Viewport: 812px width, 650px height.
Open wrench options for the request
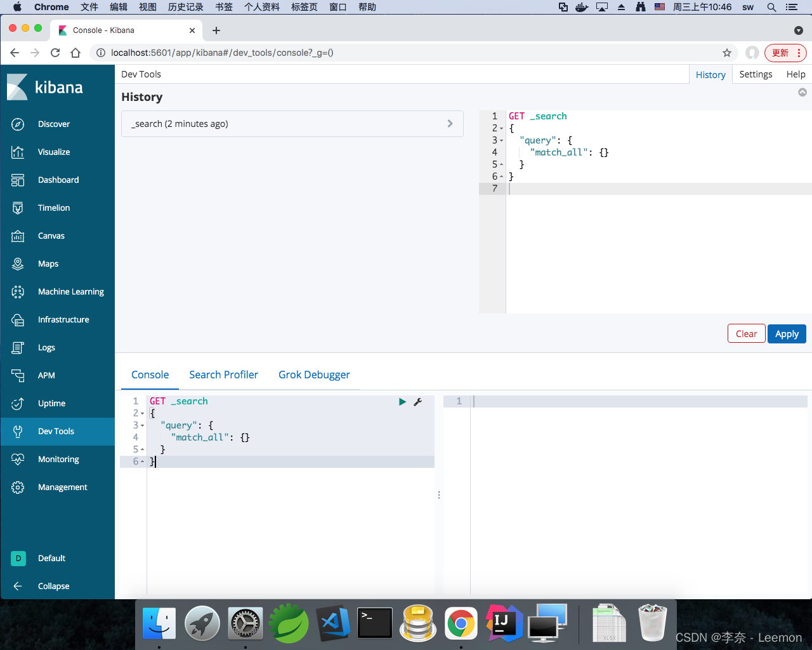[x=418, y=402]
